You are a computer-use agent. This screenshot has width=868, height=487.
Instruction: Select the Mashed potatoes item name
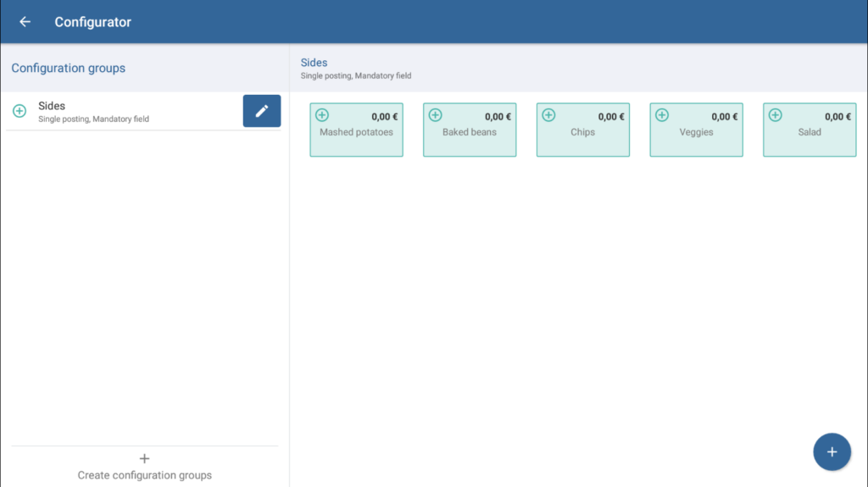coord(356,132)
